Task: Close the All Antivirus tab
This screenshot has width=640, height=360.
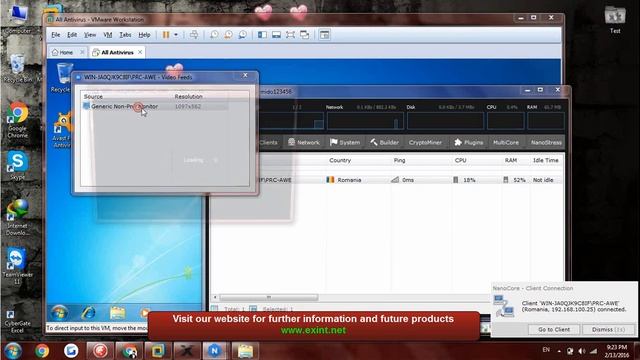Action: (x=140, y=52)
